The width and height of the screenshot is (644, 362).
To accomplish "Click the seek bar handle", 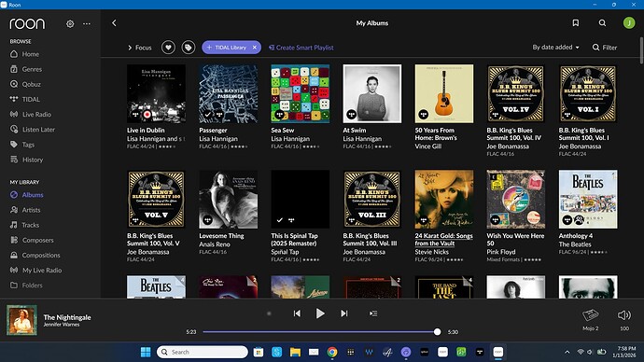I will tap(437, 331).
